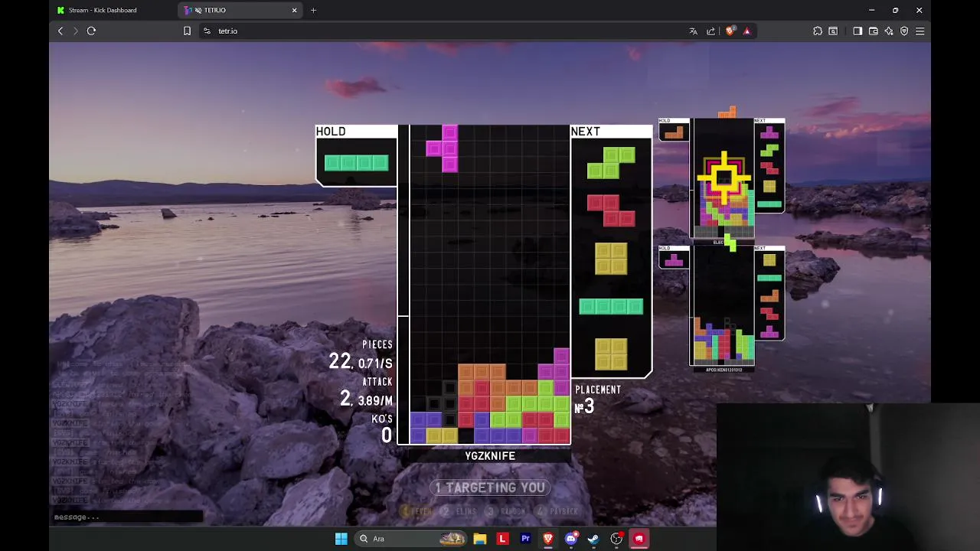
Task: Click the YGZKNIFE player name
Action: coord(490,456)
